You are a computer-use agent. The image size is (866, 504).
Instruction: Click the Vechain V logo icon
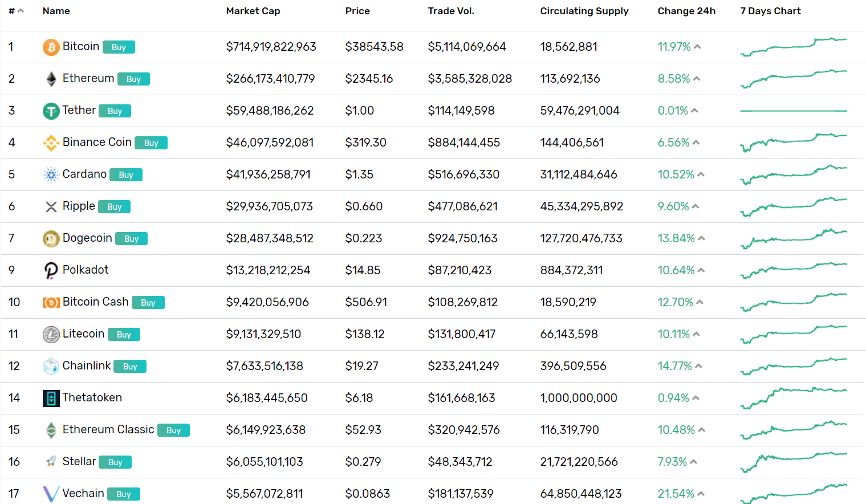pos(51,494)
